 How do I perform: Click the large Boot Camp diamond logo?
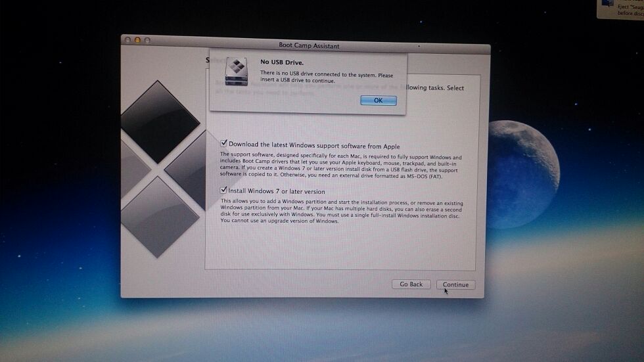pos(164,168)
